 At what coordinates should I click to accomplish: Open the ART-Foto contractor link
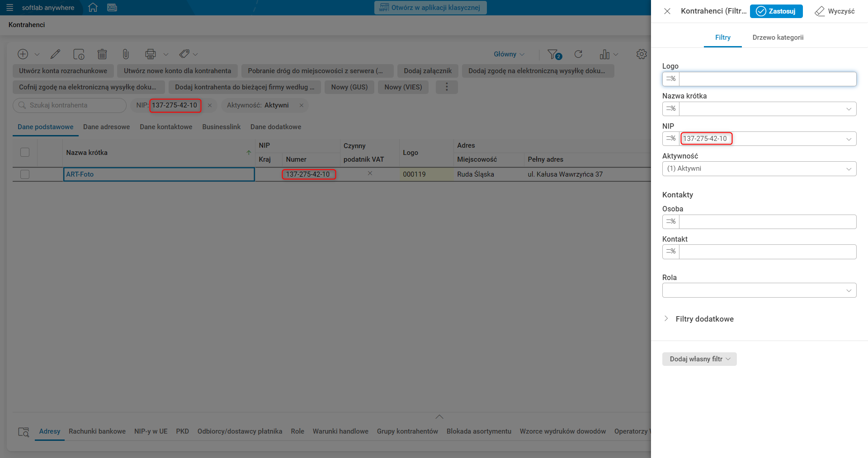[x=80, y=174]
